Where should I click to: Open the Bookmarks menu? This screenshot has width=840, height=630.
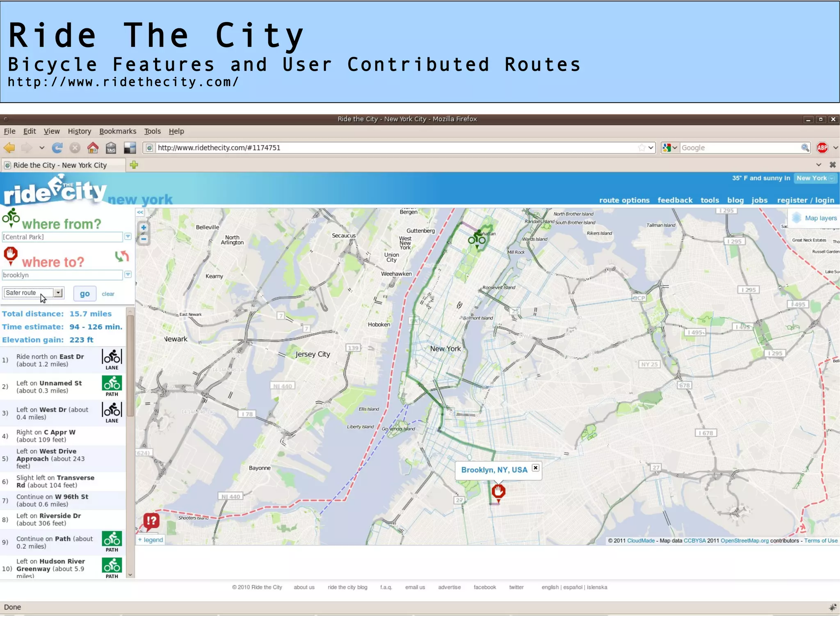click(x=118, y=131)
